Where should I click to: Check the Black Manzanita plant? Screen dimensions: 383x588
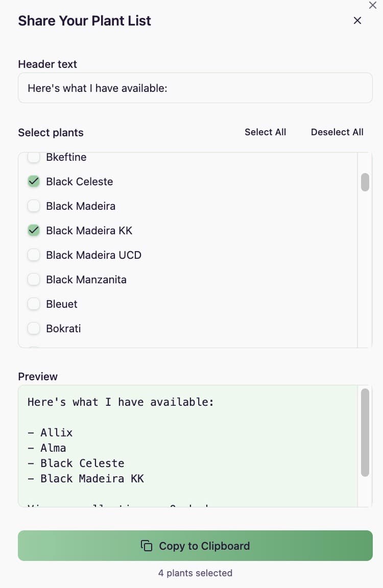[x=33, y=279]
